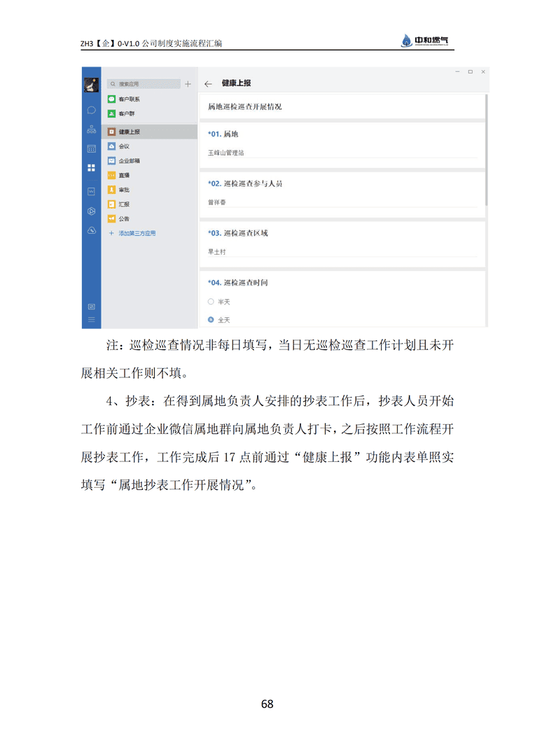
Task: Open the 审批 app
Action: click(x=150, y=190)
